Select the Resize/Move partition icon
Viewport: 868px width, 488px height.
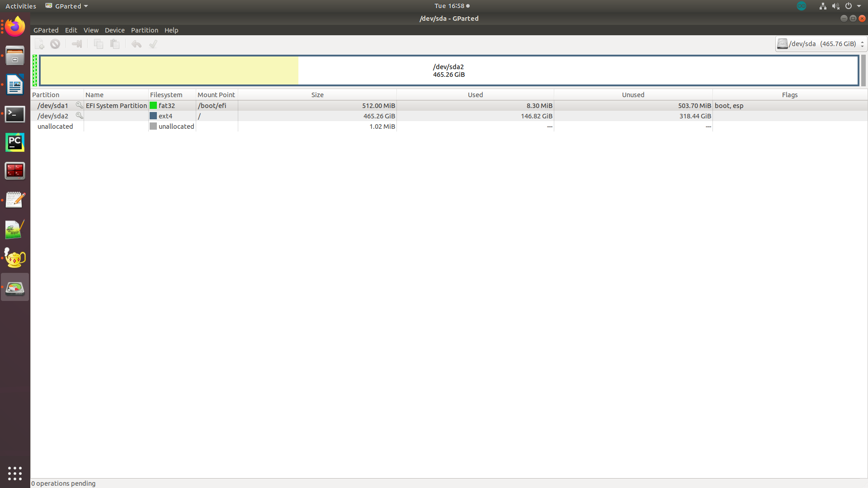point(76,44)
